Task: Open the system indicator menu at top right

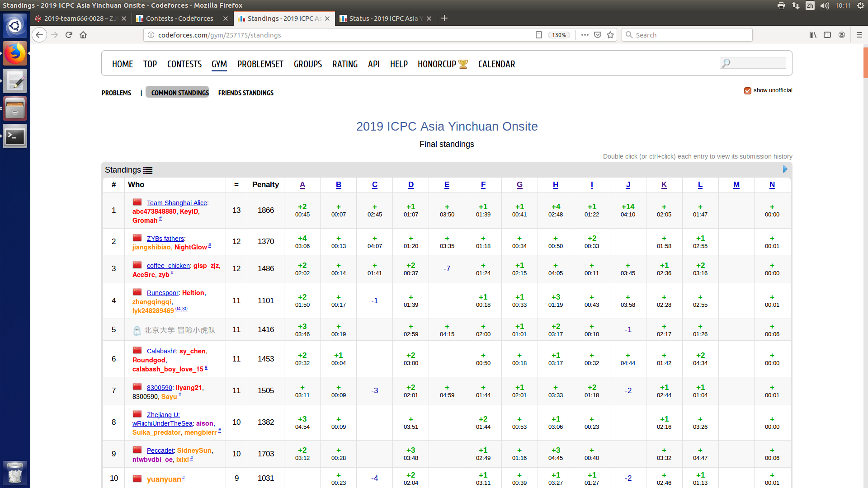Action: point(861,5)
